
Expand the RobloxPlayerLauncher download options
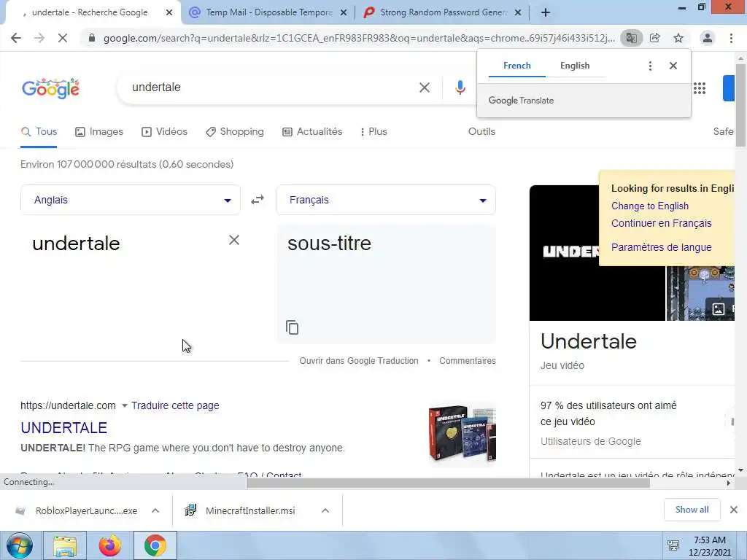155,510
